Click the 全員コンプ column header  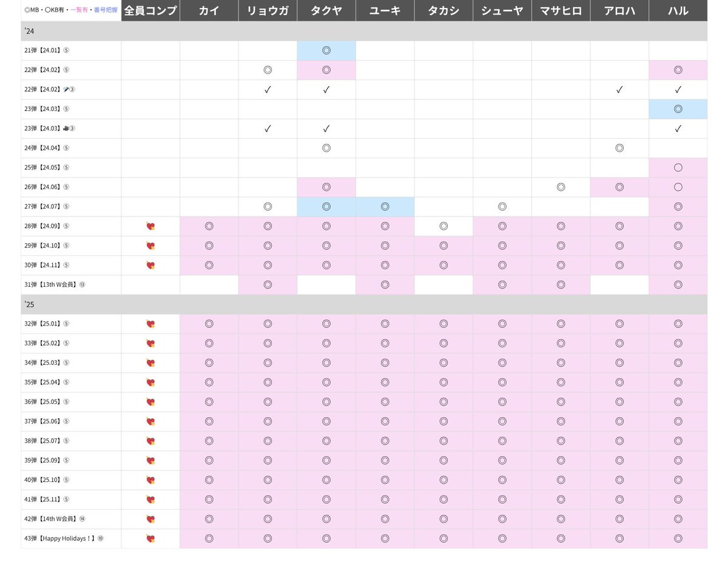click(150, 11)
